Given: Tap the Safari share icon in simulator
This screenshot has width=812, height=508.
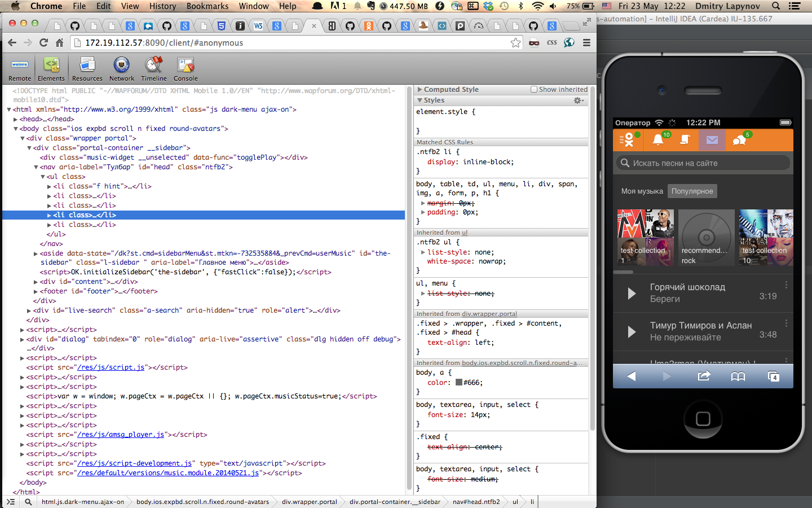Looking at the screenshot, I should coord(704,376).
